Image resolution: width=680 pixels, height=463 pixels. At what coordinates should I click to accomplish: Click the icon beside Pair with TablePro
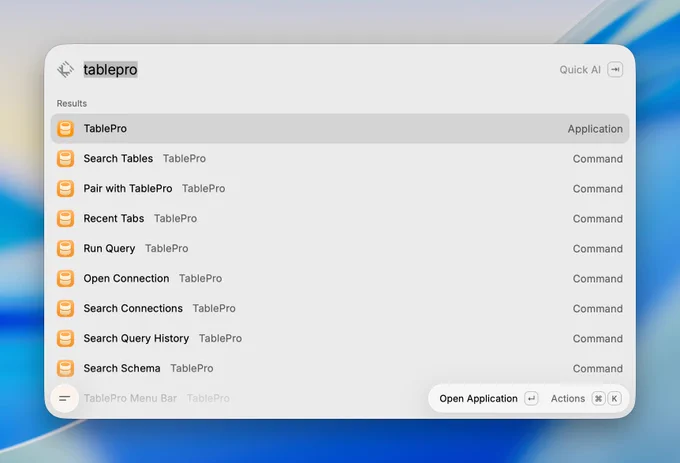click(x=65, y=189)
